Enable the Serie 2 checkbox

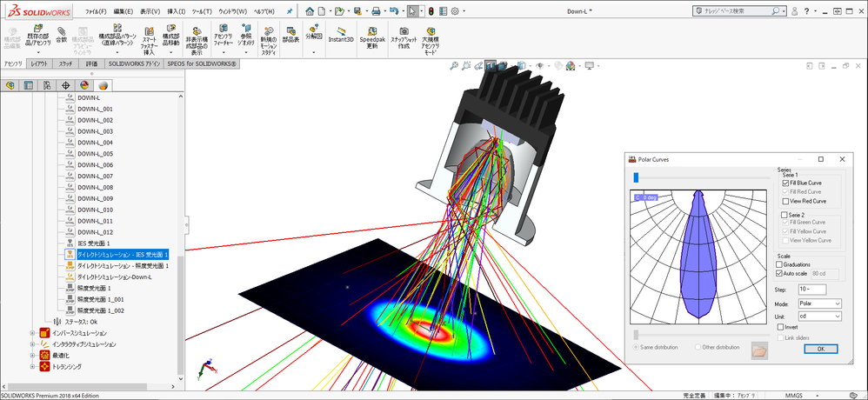coord(784,214)
